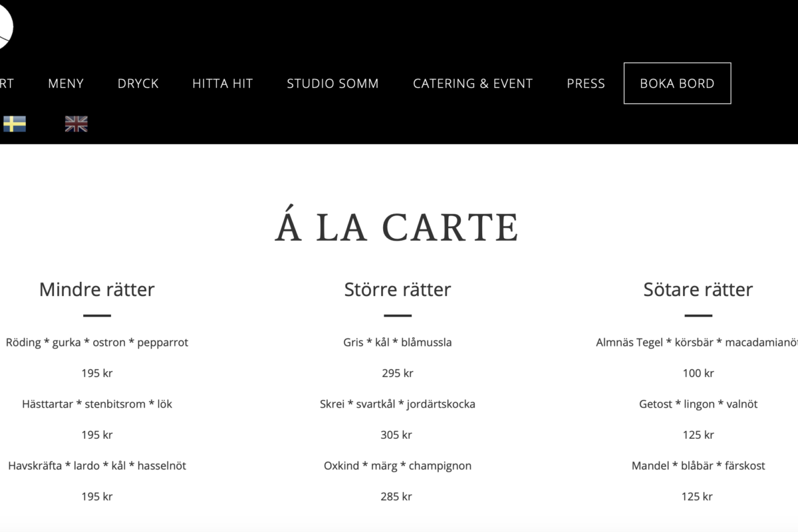Open the CATERING & EVENT page

pyautogui.click(x=473, y=84)
